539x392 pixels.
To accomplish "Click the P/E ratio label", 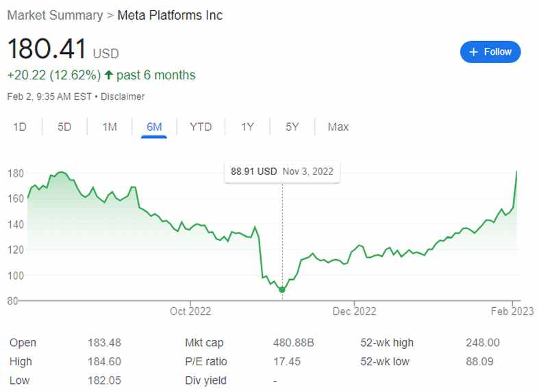I will point(205,361).
